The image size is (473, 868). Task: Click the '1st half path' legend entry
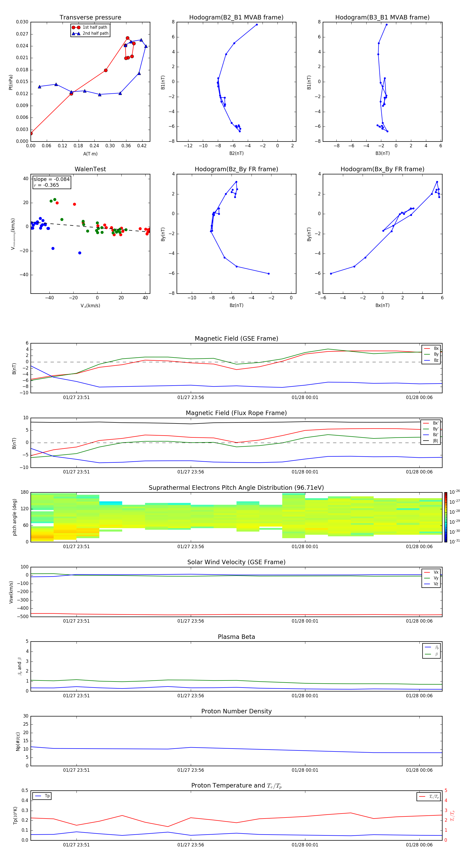pyautogui.click(x=90, y=27)
